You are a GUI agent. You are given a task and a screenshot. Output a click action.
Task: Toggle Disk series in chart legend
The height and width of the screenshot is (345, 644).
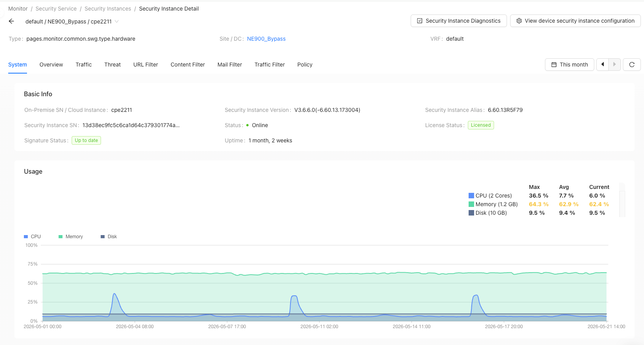click(x=109, y=237)
